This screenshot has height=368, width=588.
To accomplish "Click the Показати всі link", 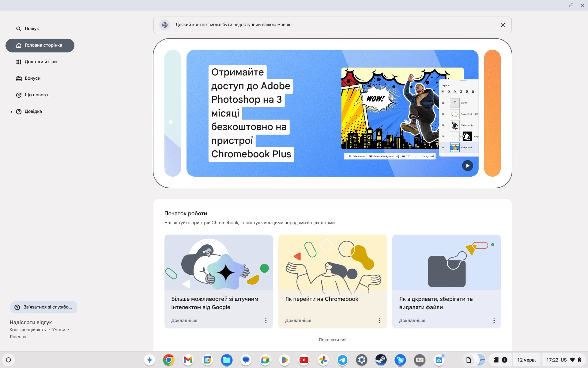I will coord(332,339).
